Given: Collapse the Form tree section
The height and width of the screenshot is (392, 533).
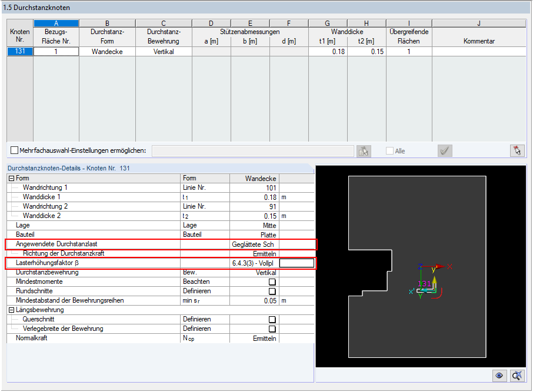Looking at the screenshot, I should coord(11,178).
